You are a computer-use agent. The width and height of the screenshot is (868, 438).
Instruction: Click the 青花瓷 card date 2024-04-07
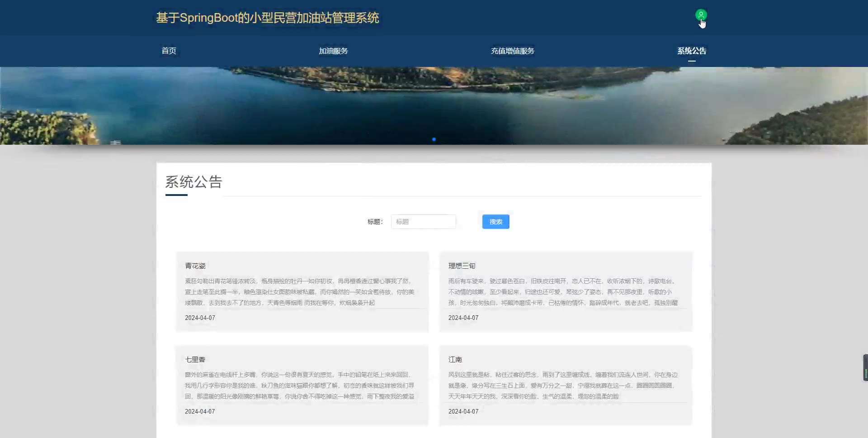tap(200, 318)
